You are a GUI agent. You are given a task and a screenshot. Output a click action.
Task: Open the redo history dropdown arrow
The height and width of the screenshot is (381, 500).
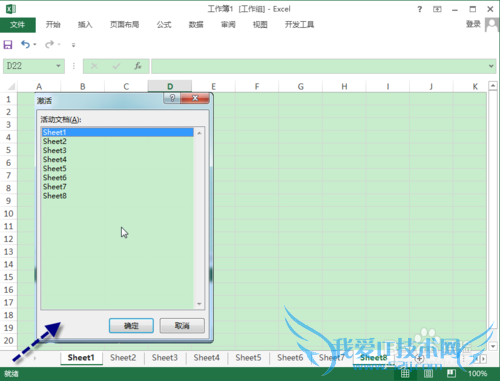[x=59, y=44]
